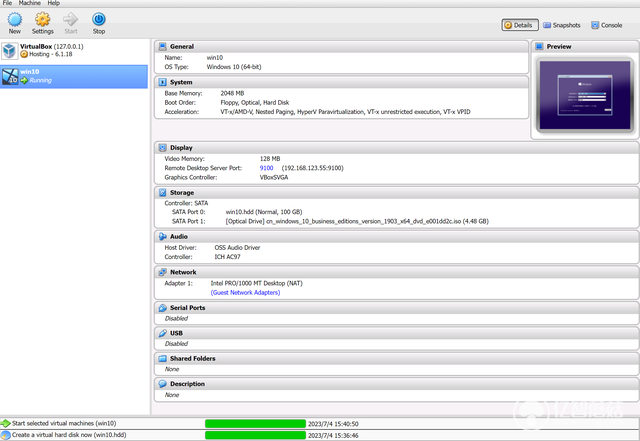640x441 pixels.
Task: Click the win10 VM preview thumbnail
Action: tap(585, 95)
